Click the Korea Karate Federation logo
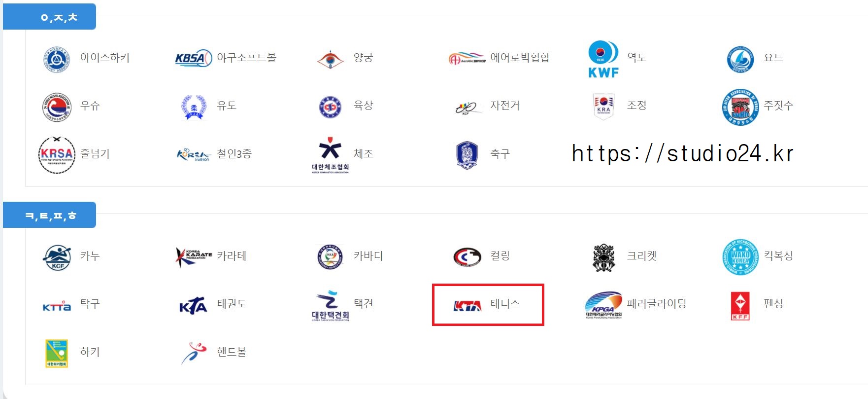 194,257
